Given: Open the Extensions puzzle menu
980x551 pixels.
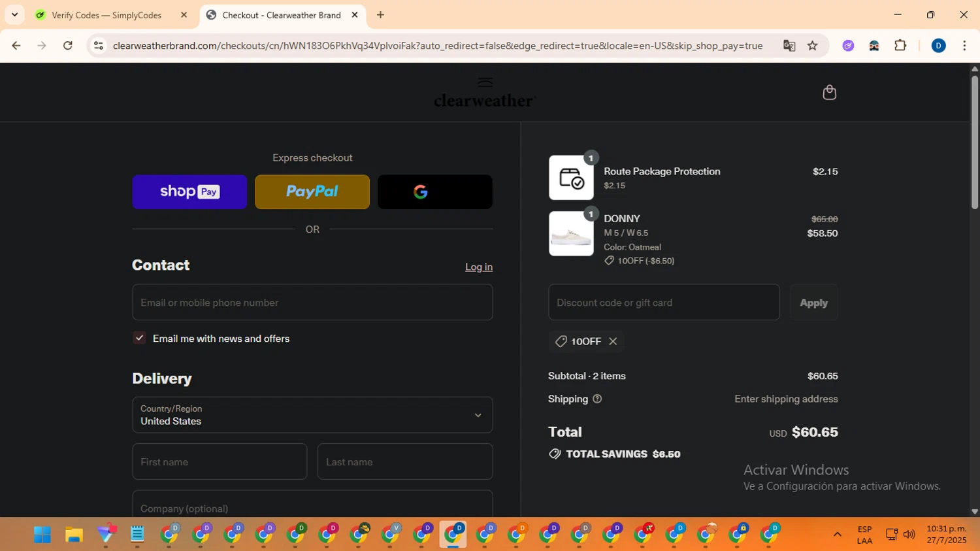Looking at the screenshot, I should coord(900,46).
